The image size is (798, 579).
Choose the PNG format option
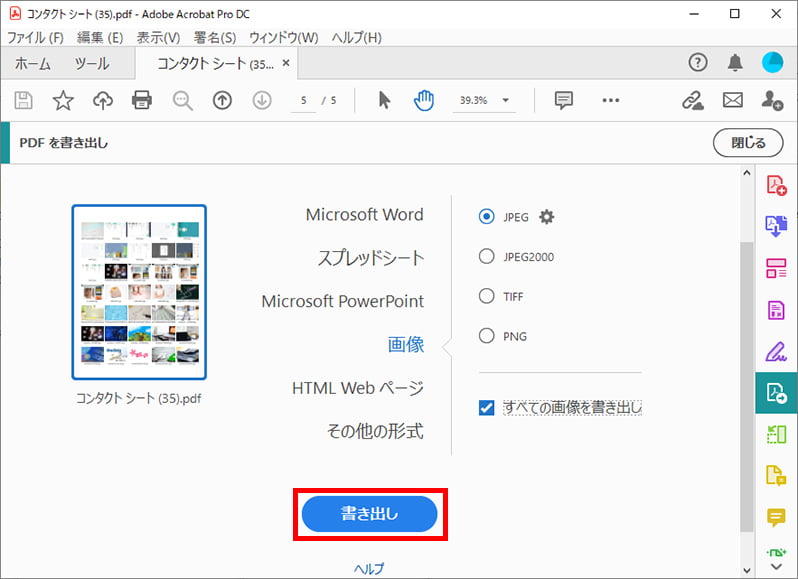pos(487,337)
